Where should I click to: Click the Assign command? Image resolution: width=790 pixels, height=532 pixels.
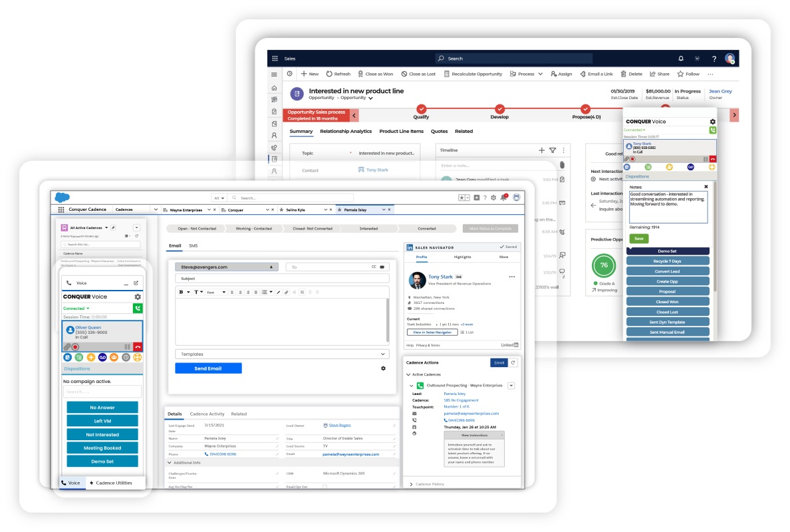561,74
